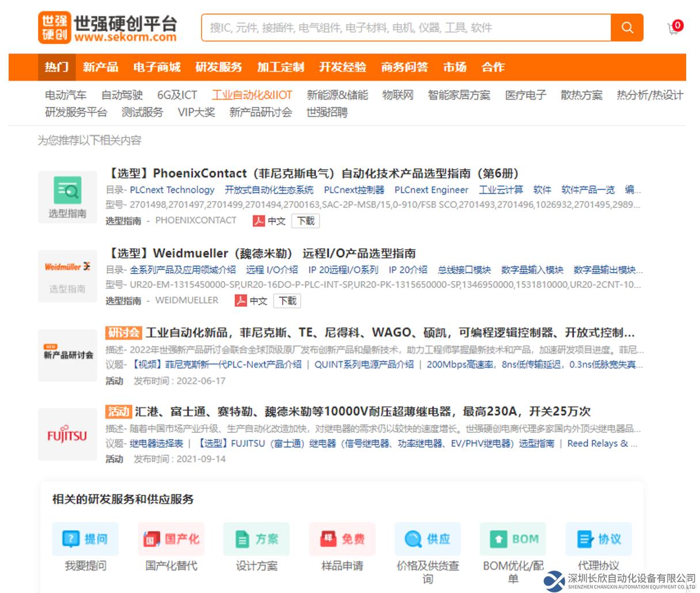Click the 我要提问 question icon
The width and height of the screenshot is (700, 593).
click(x=85, y=539)
